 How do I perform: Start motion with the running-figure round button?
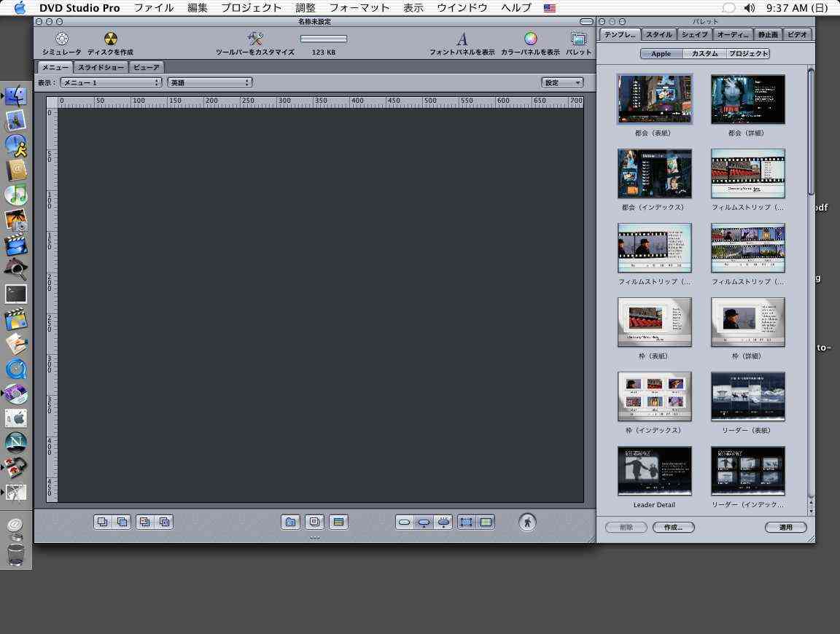[x=527, y=522]
